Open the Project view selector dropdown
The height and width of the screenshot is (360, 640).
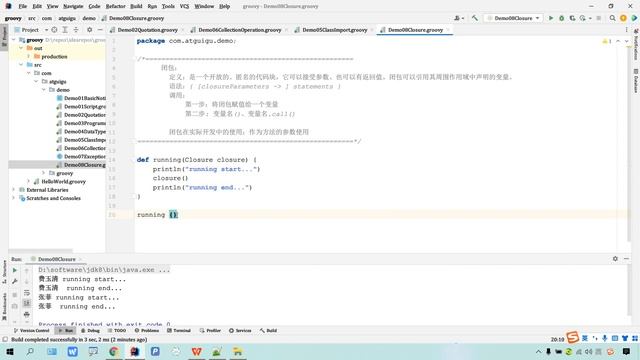31,30
